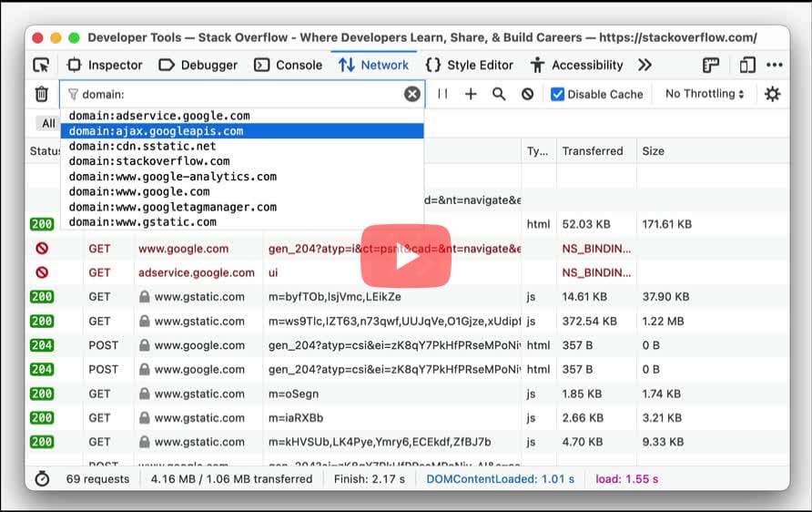Click the 1.22 MB size cell

click(663, 322)
